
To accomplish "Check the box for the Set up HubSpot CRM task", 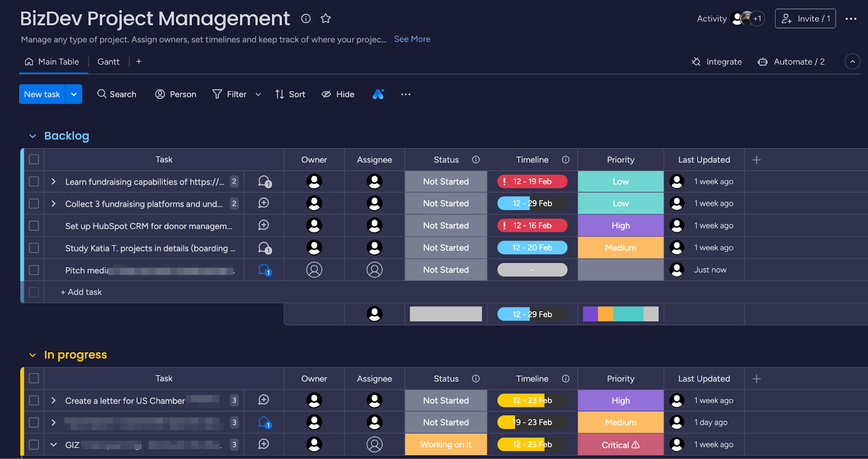I will [x=34, y=226].
